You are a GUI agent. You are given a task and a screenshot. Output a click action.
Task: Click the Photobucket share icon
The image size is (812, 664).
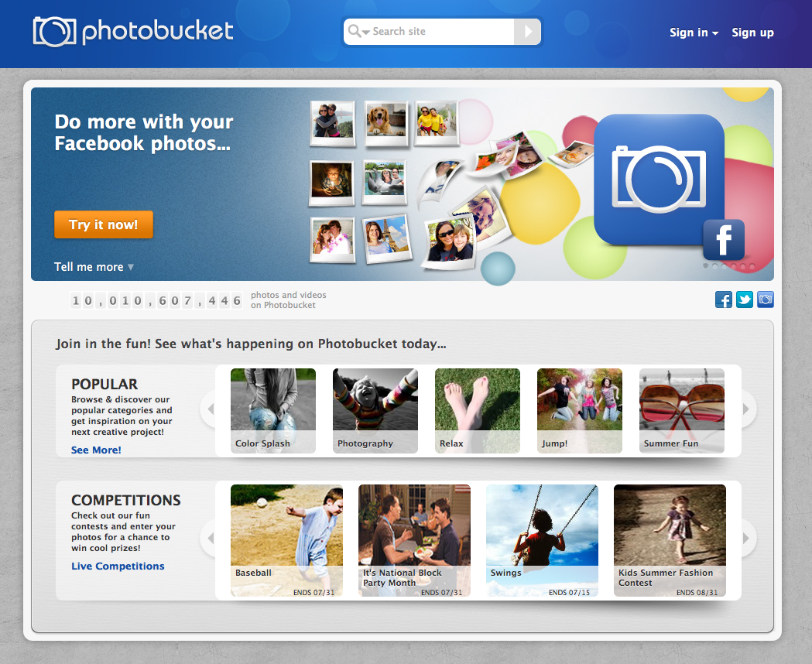pos(766,299)
